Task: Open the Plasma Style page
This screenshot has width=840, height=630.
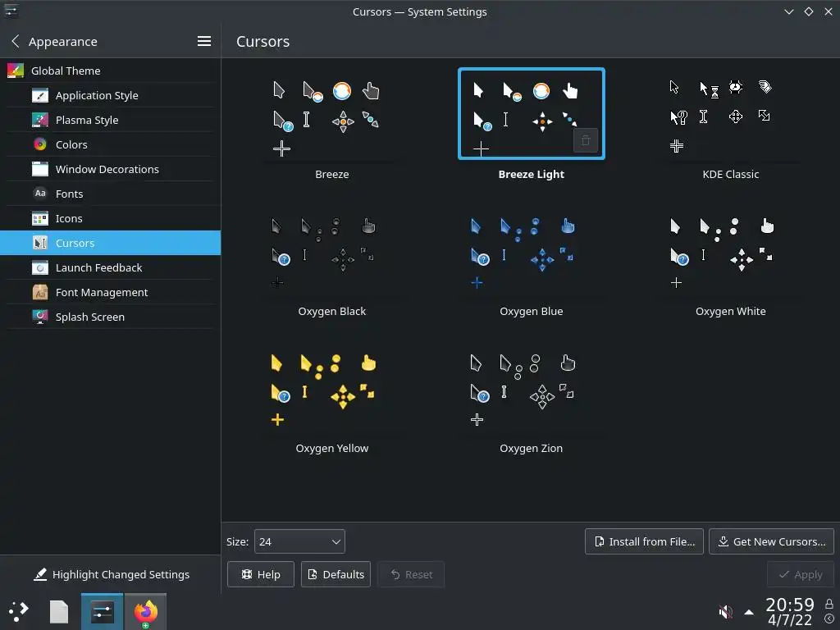Action: 111,120
